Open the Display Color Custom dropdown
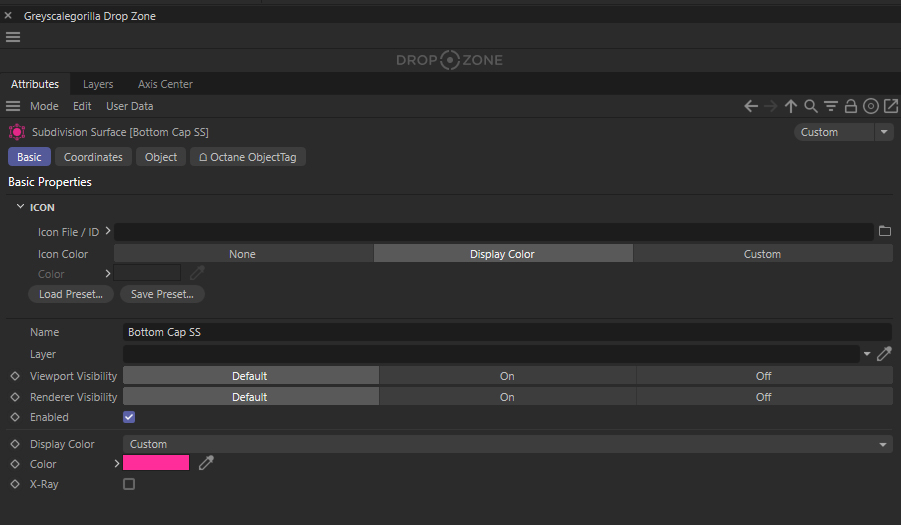901x525 pixels. coord(507,444)
